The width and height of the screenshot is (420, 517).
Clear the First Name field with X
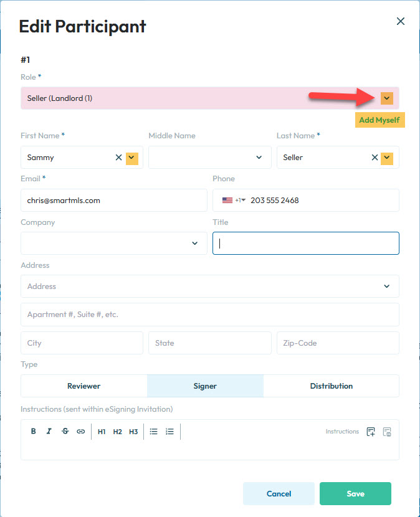coord(118,158)
